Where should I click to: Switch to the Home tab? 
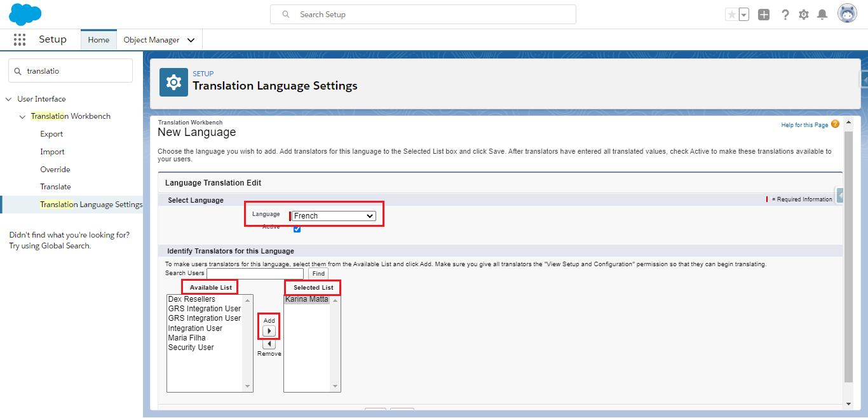98,39
